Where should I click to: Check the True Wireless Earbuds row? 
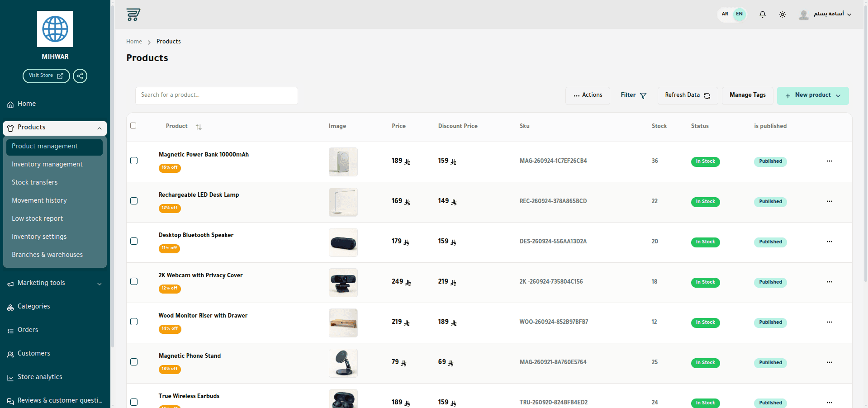pyautogui.click(x=134, y=402)
